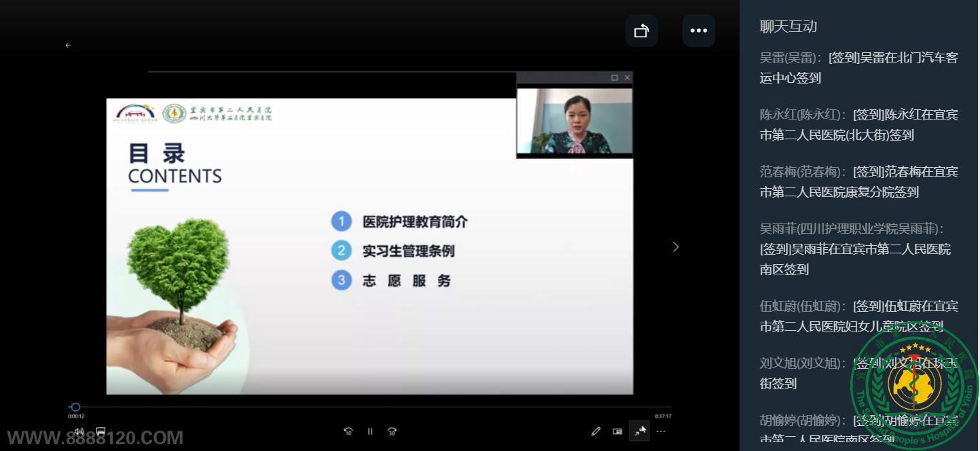The image size is (980, 451).
Task: Toggle the mini-player view icon
Action: pyautogui.click(x=617, y=431)
